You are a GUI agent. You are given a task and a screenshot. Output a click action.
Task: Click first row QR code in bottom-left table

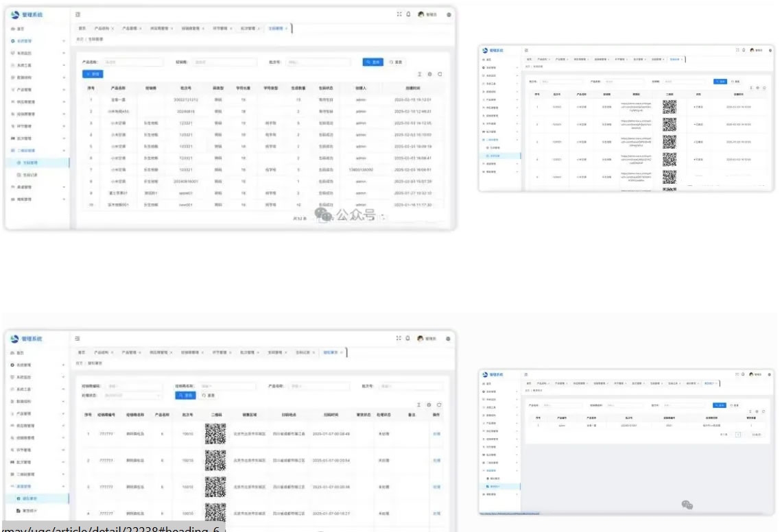(215, 433)
